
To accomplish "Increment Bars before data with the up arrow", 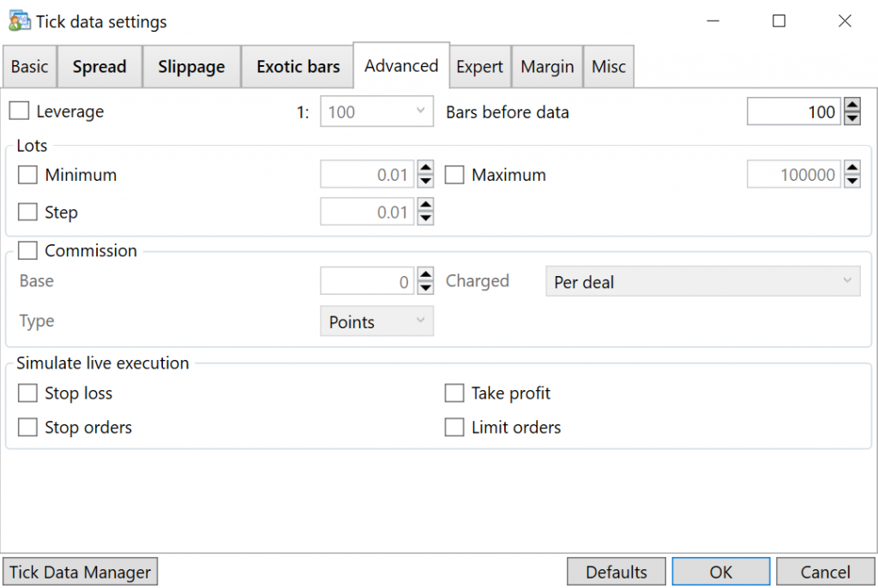I will [851, 105].
